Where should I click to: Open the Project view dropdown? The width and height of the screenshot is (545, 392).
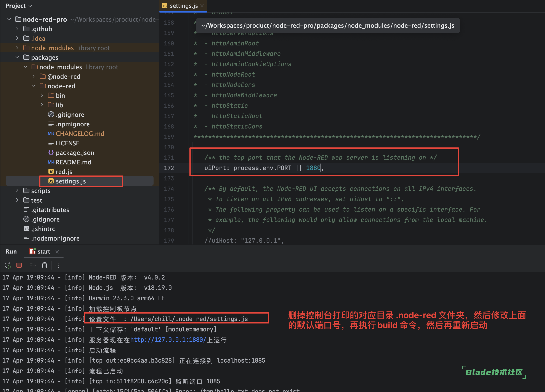point(19,6)
